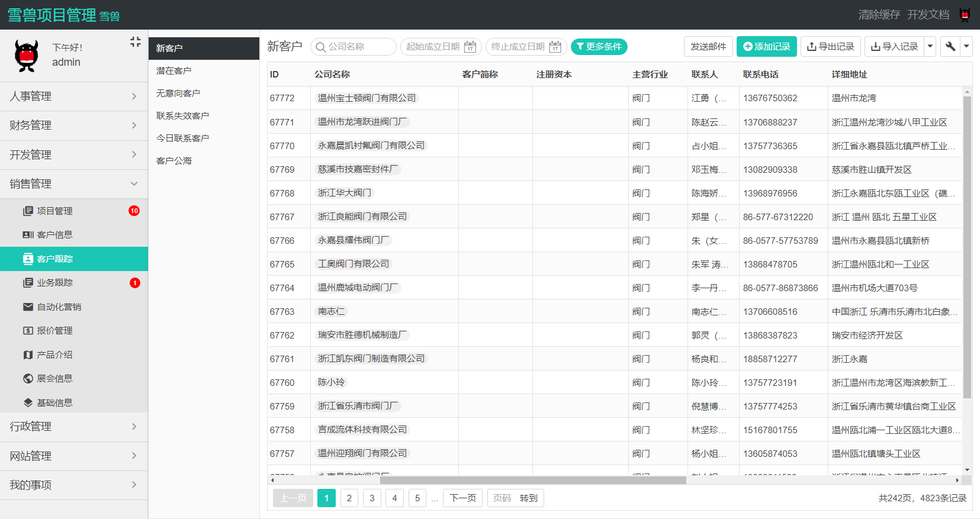Open dropdown arrow beside wrench button
980x519 pixels.
(966, 47)
